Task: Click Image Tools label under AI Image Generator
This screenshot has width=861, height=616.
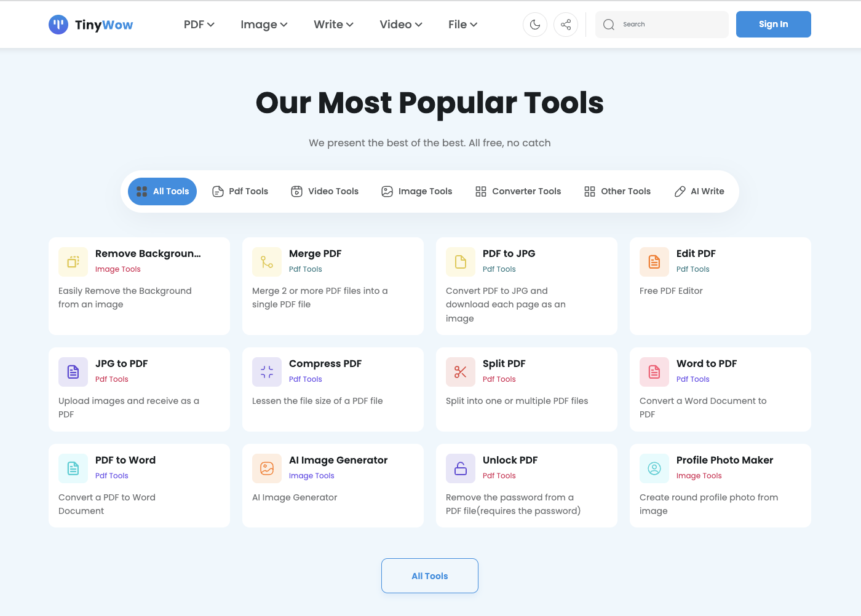Action: click(x=312, y=476)
